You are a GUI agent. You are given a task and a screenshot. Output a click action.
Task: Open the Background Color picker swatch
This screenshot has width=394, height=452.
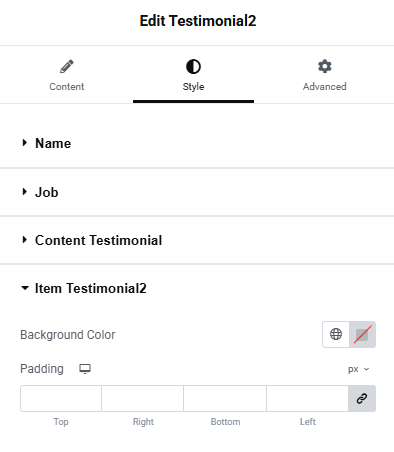[x=362, y=334]
